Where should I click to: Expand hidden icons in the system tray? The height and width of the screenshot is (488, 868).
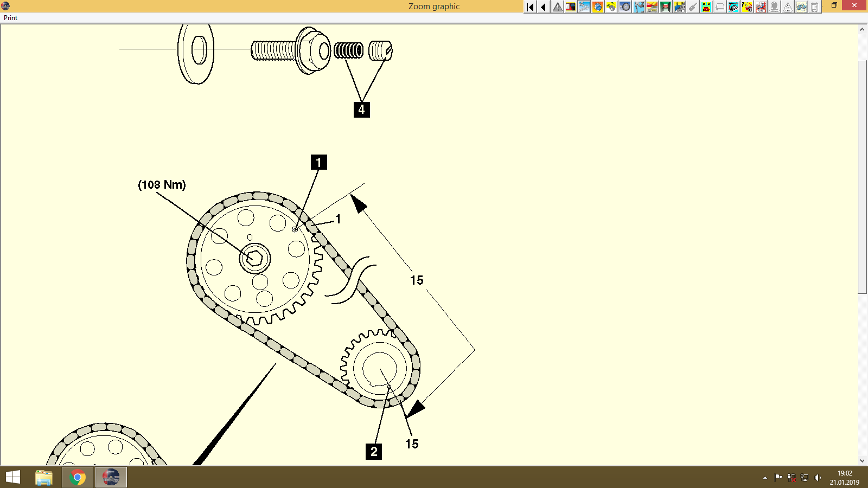(765, 478)
